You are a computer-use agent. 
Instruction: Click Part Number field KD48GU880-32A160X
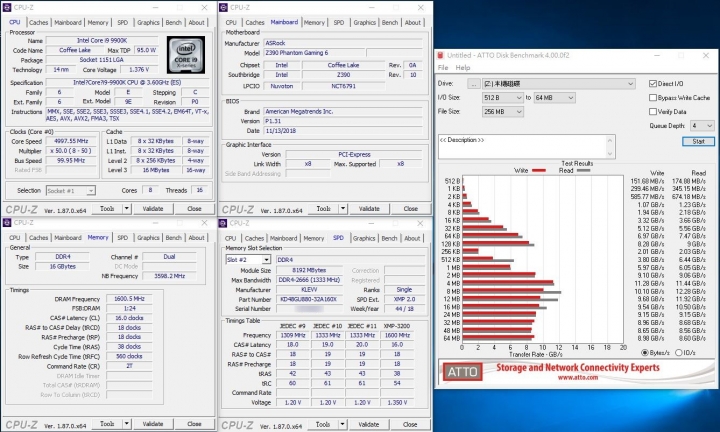click(309, 299)
